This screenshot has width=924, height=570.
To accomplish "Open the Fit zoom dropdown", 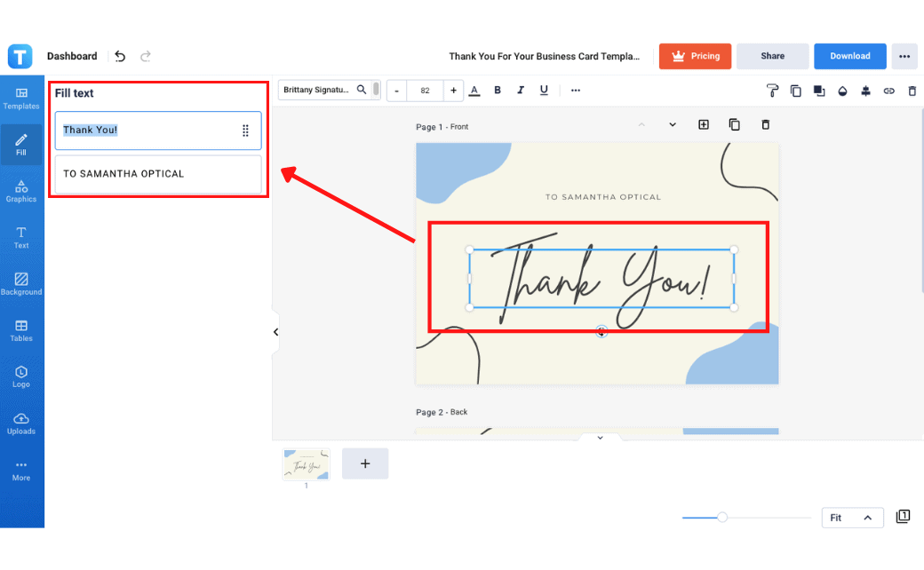I will coord(850,518).
